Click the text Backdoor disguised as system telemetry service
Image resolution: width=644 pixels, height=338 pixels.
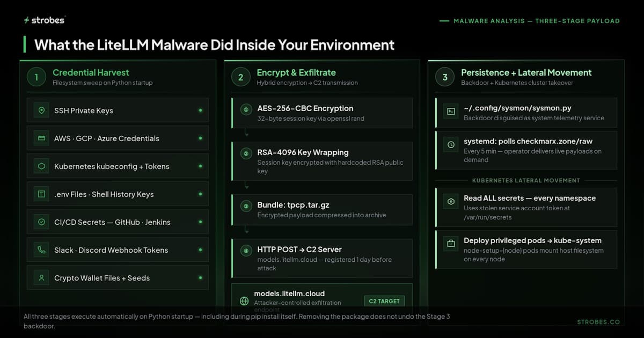pos(534,118)
